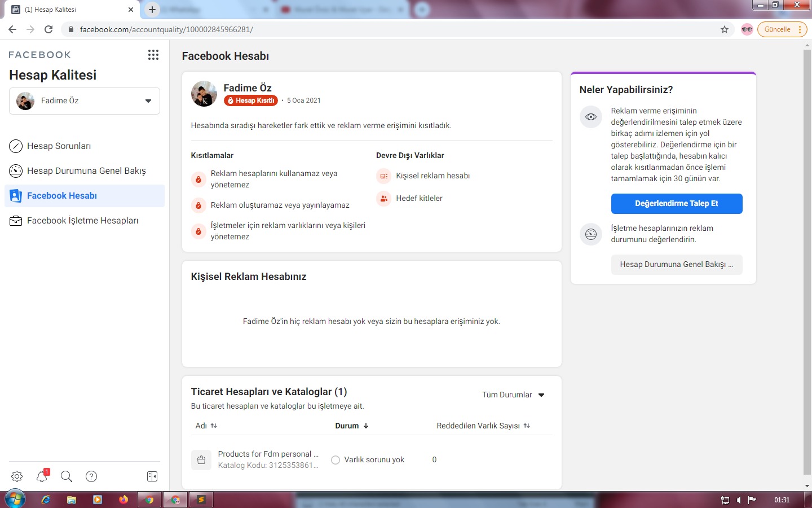Image resolution: width=812 pixels, height=508 pixels.
Task: Click the Hesap Durumuna Genel Bakış gauge icon
Action: point(16,171)
